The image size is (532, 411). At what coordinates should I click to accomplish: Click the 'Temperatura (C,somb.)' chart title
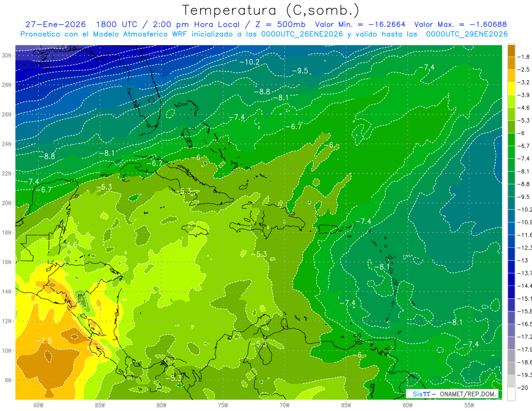270,10
